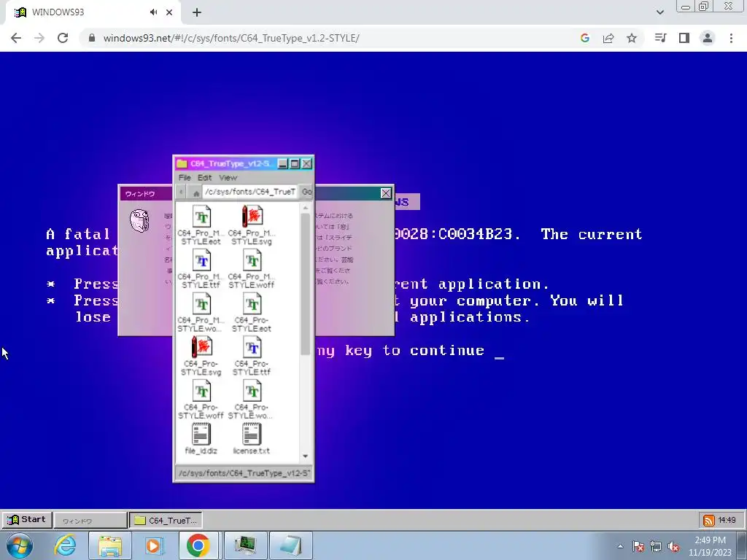Click the network tray icon

tap(656, 546)
